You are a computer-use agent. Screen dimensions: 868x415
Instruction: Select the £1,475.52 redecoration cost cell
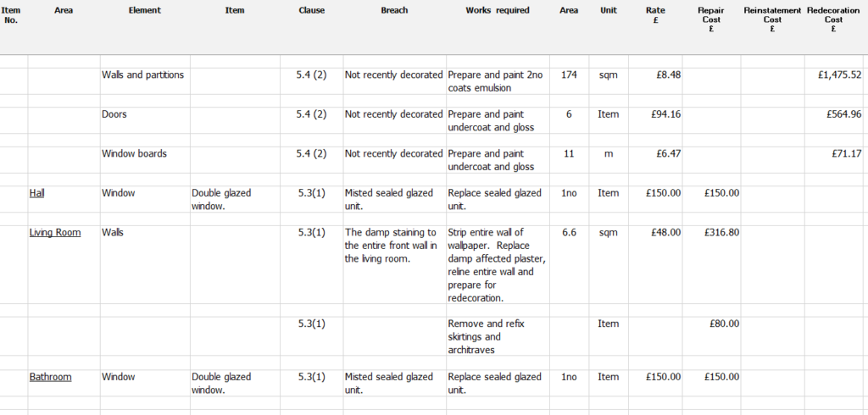(x=839, y=75)
